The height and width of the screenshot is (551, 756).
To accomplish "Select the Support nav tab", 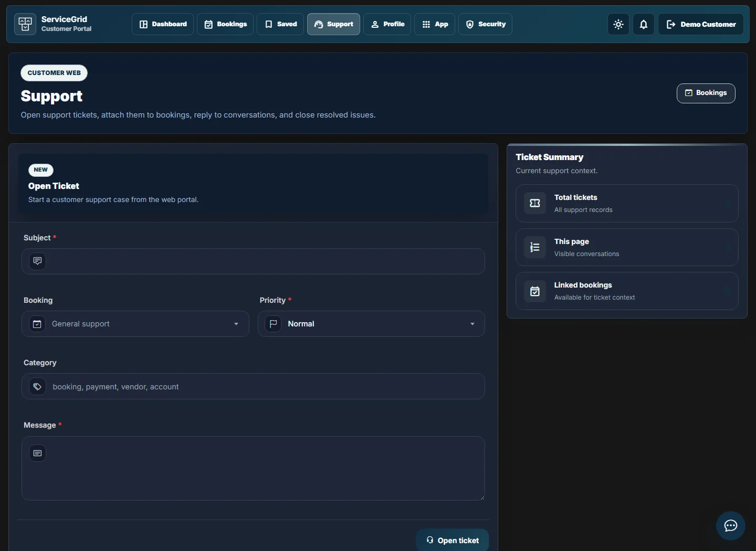I will pos(333,24).
